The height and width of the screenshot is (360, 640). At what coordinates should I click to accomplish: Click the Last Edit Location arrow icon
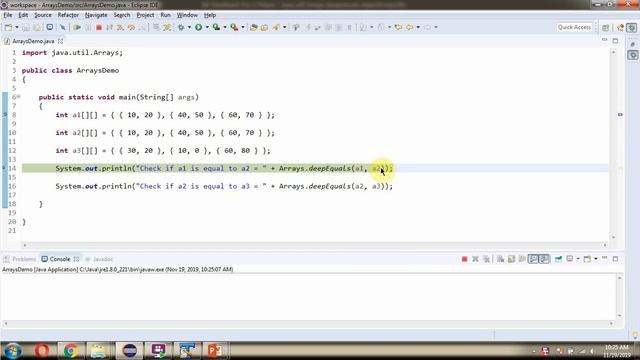click(x=398, y=27)
